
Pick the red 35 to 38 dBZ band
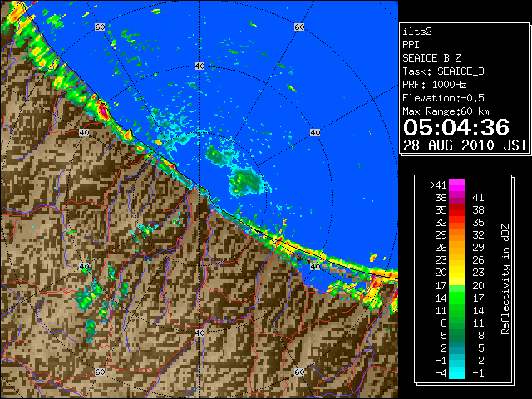click(x=457, y=210)
